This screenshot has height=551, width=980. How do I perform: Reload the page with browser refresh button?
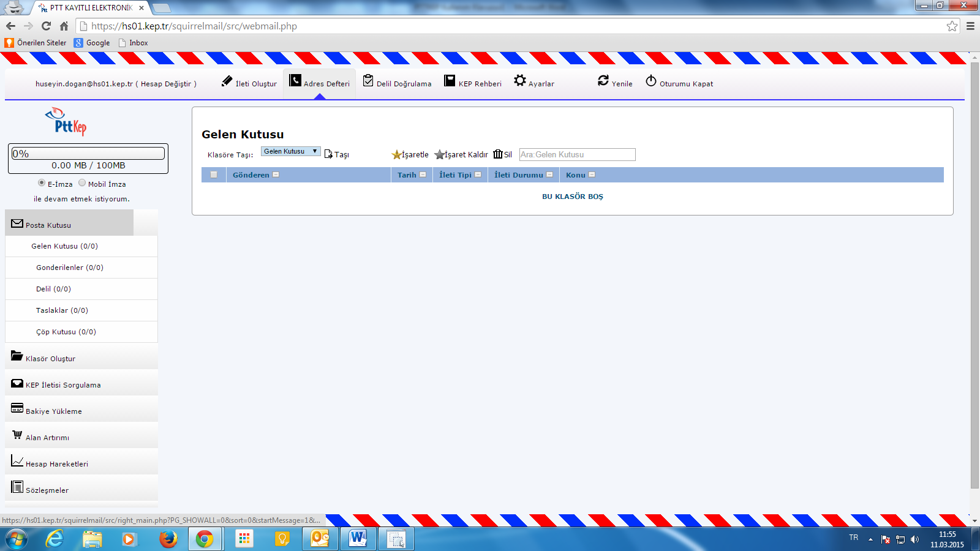click(x=46, y=26)
